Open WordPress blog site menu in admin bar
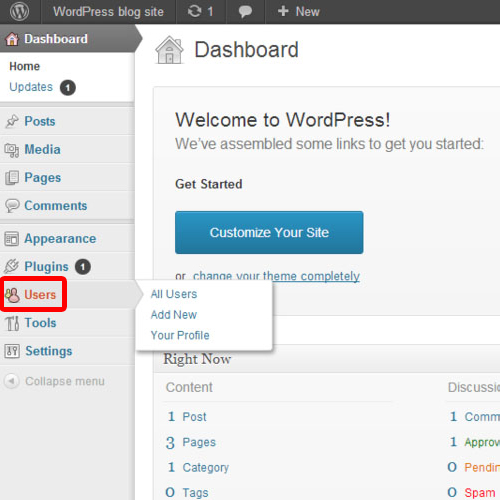This screenshot has height=500, width=500. (108, 12)
